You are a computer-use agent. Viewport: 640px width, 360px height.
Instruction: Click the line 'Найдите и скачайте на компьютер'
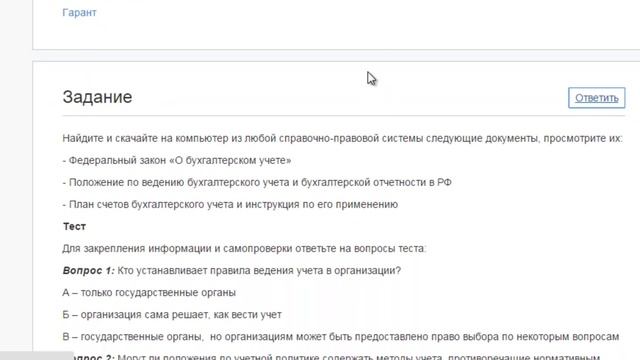[x=342, y=138]
